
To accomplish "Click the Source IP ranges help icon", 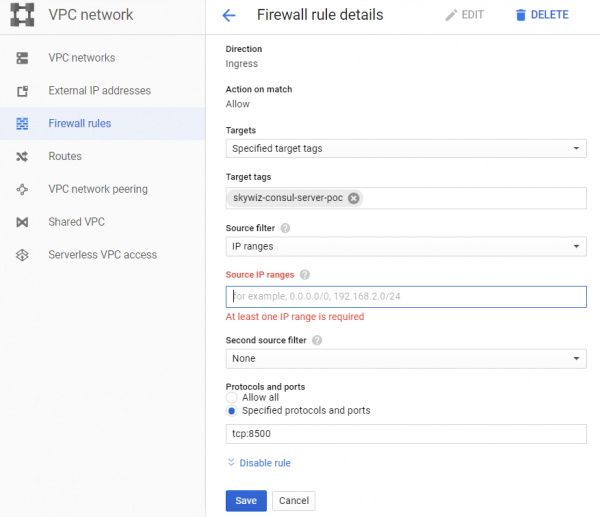I will pyautogui.click(x=305, y=275).
